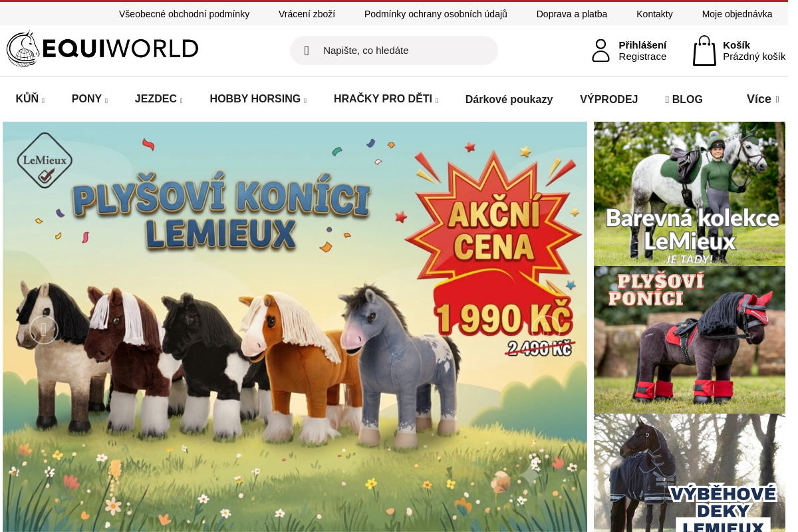The image size is (798, 532).
Task: Open Plyšoví koníci LeMieux main banner
Action: (295, 327)
